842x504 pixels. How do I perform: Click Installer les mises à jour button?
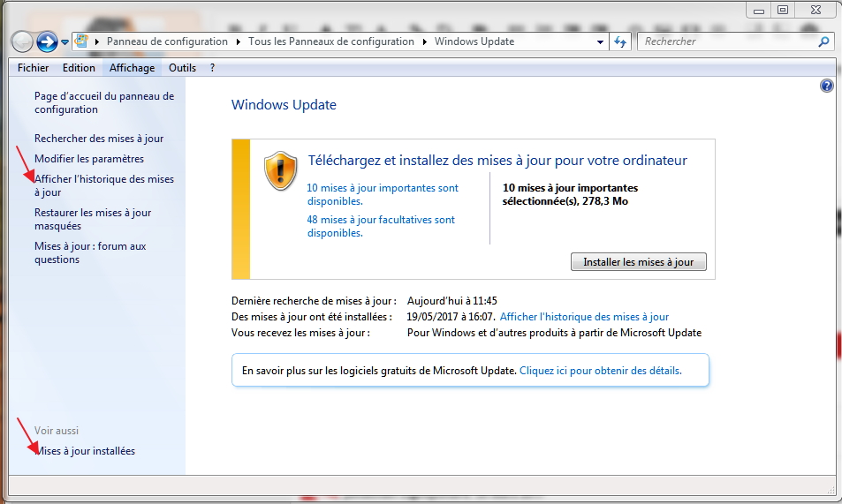tap(639, 262)
